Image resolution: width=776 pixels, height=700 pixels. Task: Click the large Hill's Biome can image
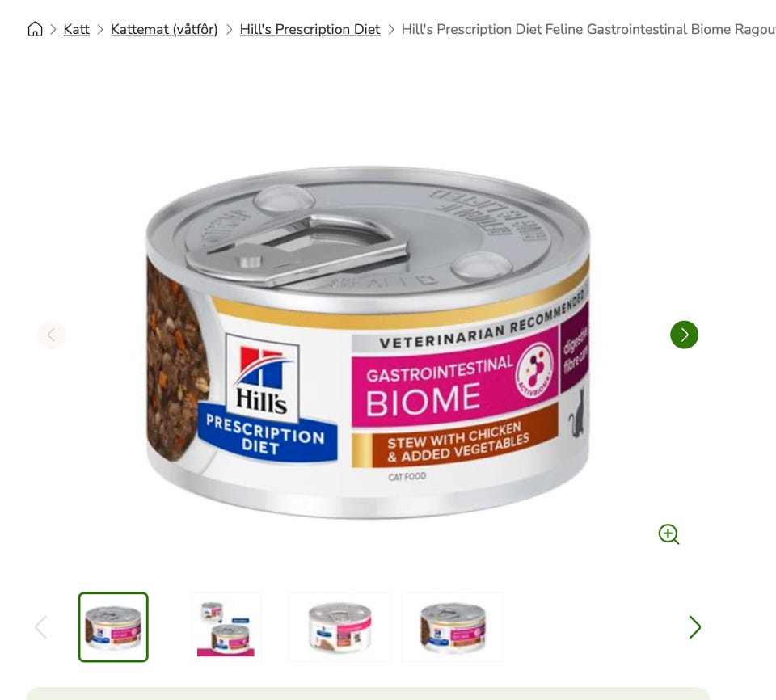point(369,343)
